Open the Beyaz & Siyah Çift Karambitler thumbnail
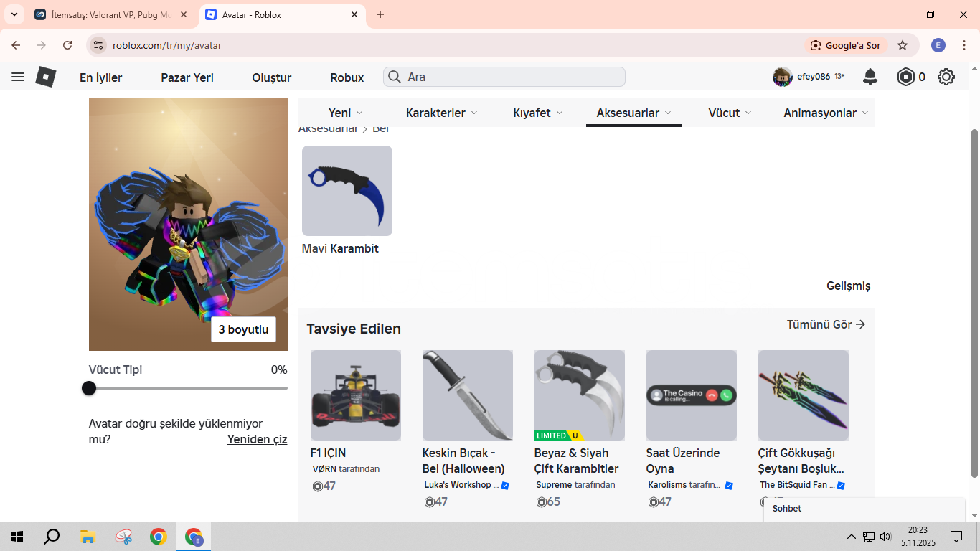 click(x=580, y=395)
